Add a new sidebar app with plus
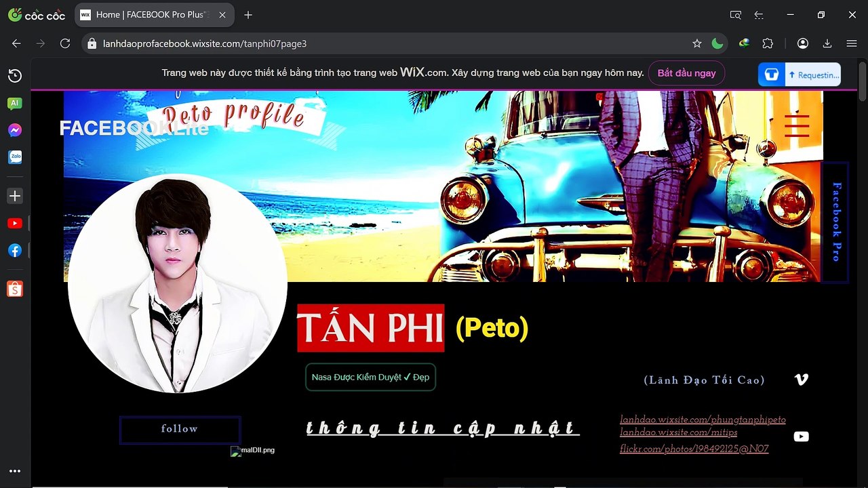 [15, 196]
